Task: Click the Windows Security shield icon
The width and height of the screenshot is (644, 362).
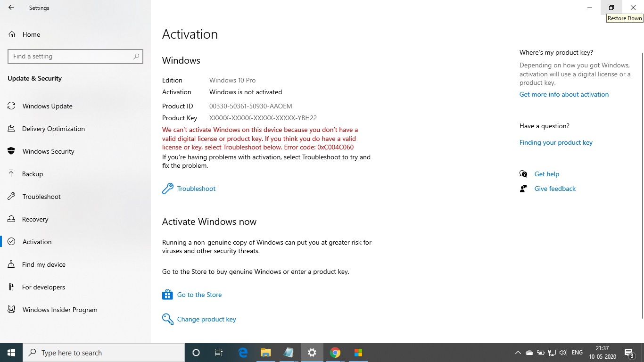Action: [x=11, y=151]
